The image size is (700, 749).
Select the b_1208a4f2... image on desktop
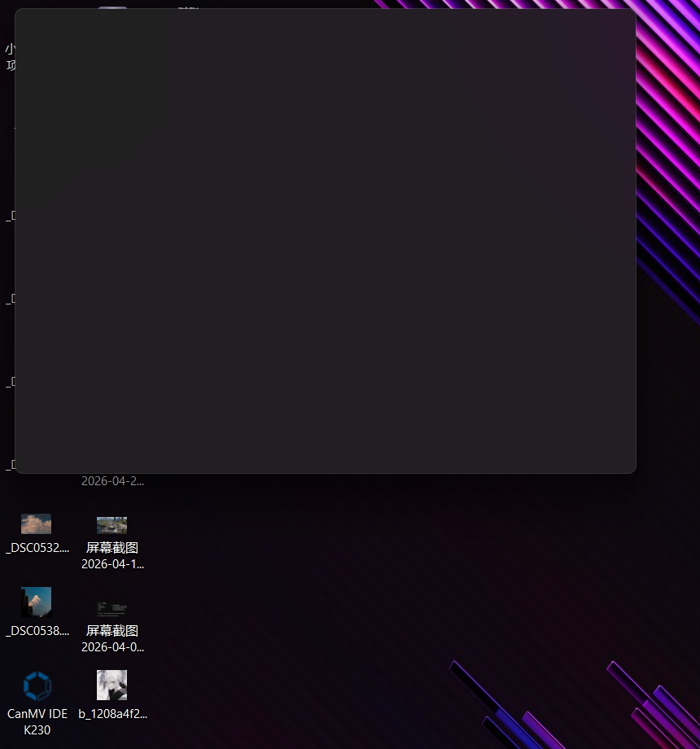tap(112, 695)
